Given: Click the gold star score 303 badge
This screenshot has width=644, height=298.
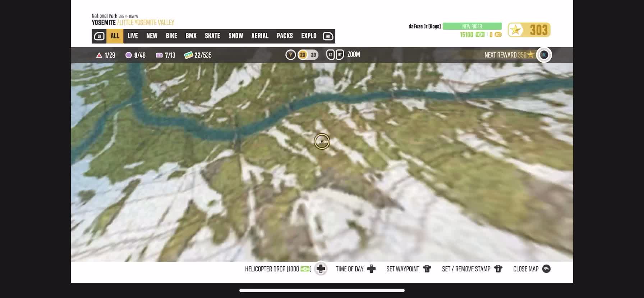Looking at the screenshot, I should click(x=529, y=30).
